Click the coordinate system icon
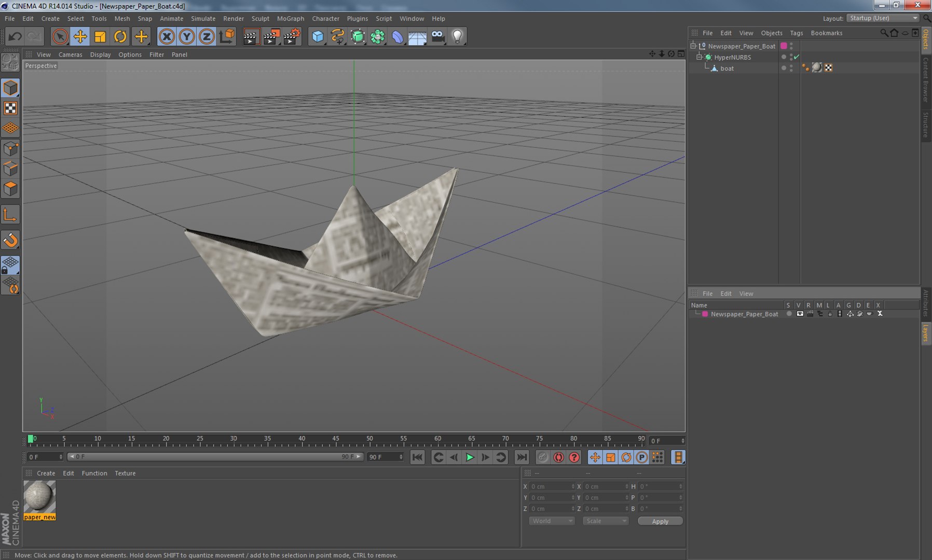This screenshot has width=932, height=560. pos(227,36)
